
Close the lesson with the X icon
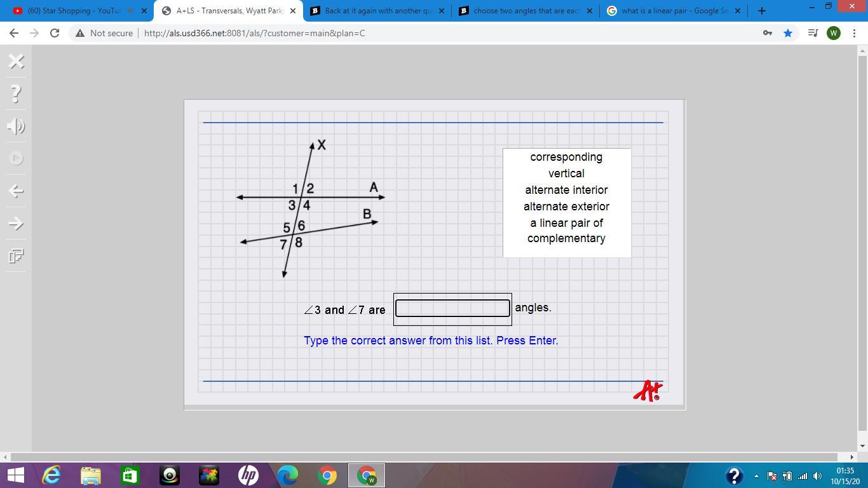pos(17,61)
